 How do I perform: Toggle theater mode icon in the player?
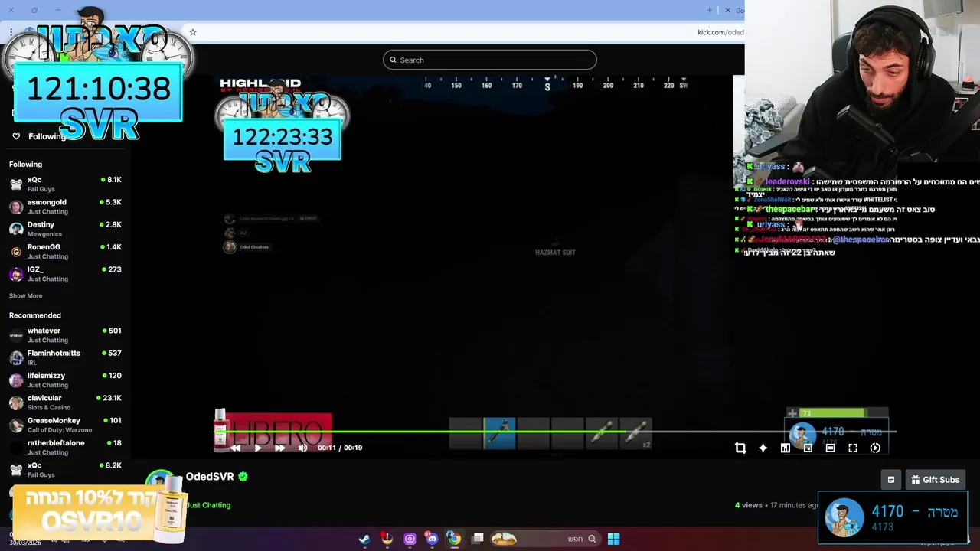[830, 448]
